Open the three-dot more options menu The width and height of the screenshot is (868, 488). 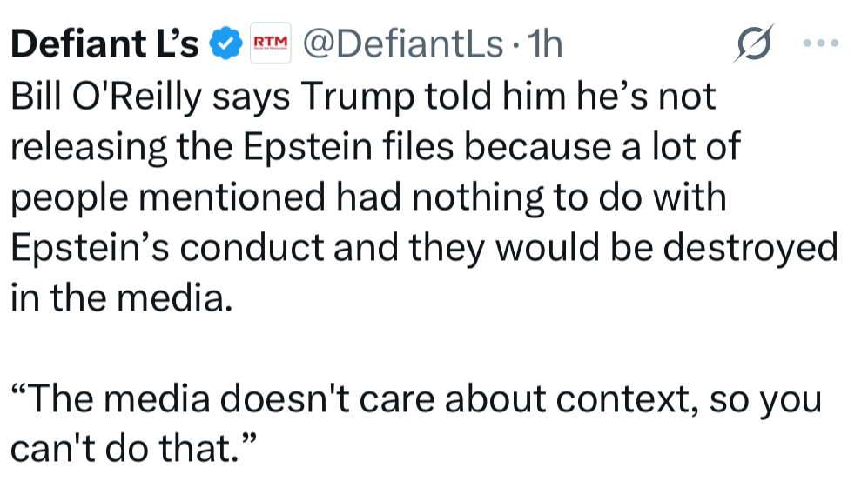822,43
